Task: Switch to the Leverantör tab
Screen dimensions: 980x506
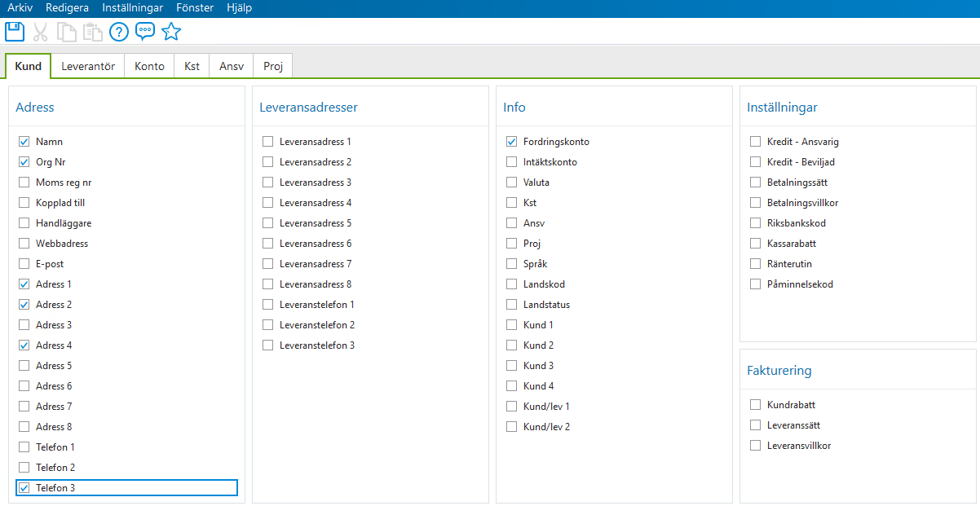Action: (87, 66)
